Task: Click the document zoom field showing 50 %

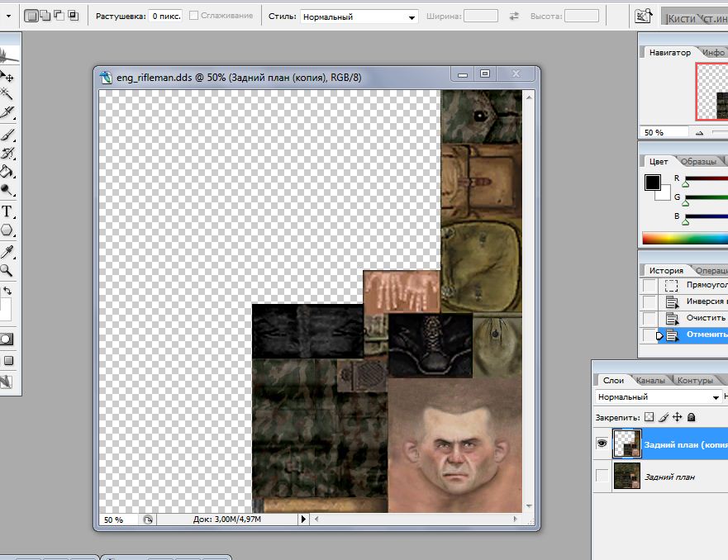Action: (x=118, y=520)
